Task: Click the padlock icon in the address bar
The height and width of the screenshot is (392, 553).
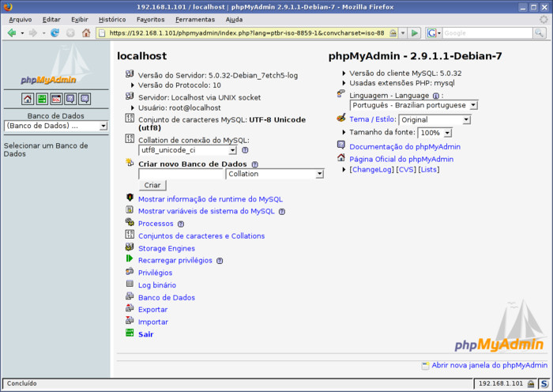Action: pyautogui.click(x=393, y=33)
